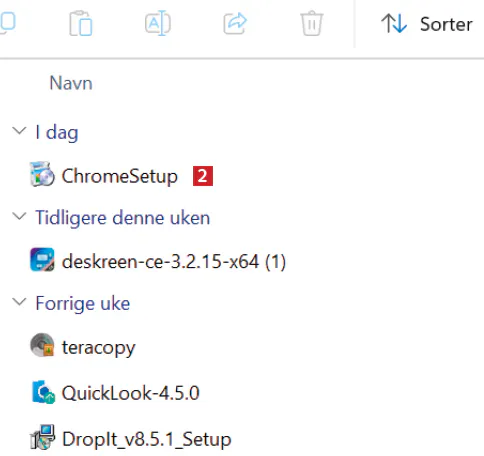Click the "Forrige uke" group heading

tap(83, 304)
